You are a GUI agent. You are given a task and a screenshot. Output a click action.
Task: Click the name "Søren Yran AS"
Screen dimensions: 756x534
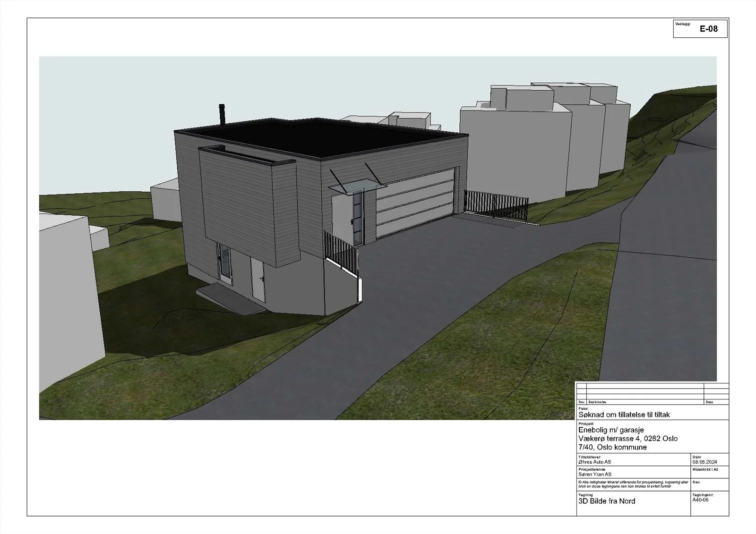pos(594,474)
